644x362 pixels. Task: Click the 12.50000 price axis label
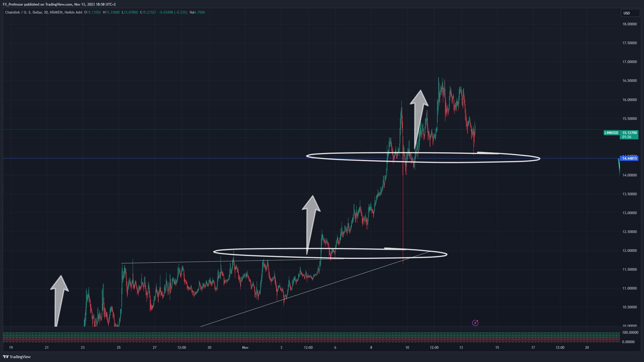(x=630, y=232)
